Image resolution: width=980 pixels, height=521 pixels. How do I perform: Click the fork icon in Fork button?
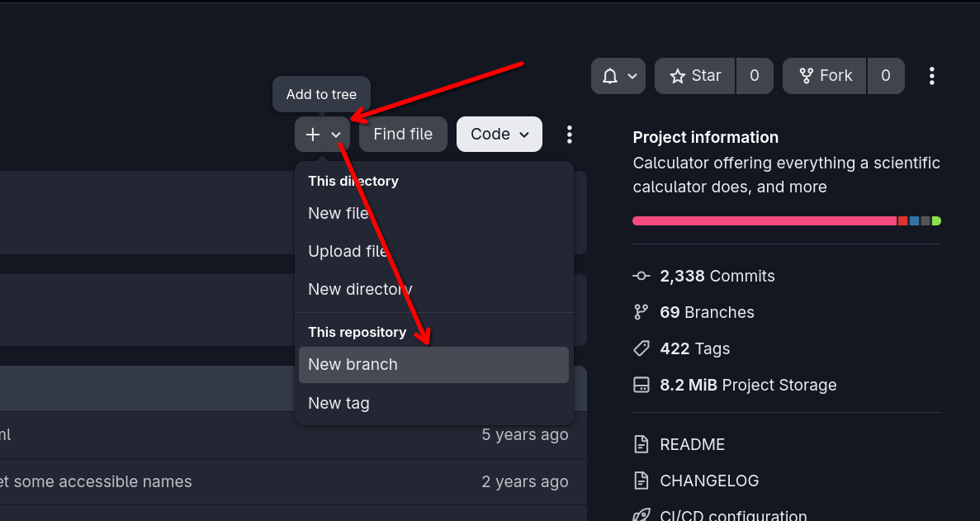click(x=807, y=76)
